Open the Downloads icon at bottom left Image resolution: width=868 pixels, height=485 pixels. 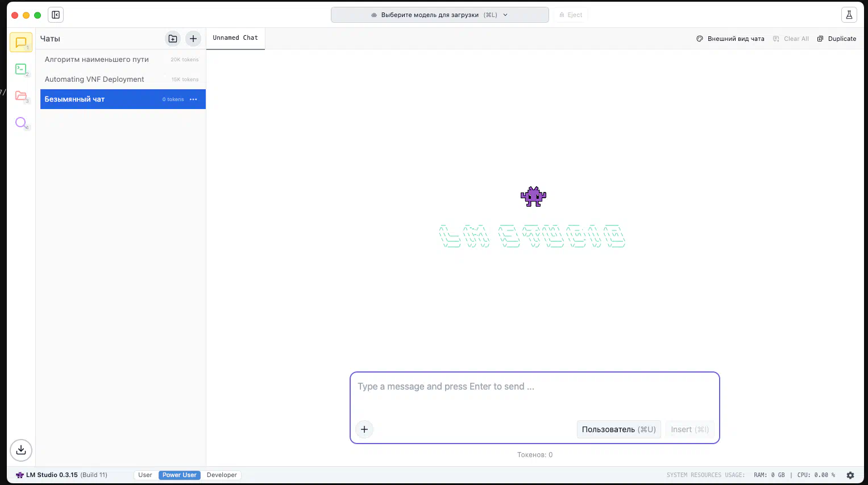(x=21, y=450)
